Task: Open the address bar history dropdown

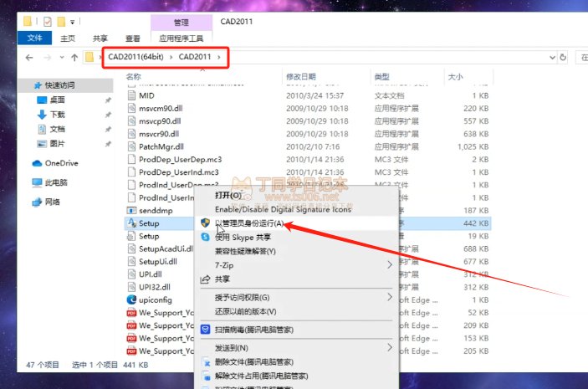Action: pyautogui.click(x=552, y=58)
